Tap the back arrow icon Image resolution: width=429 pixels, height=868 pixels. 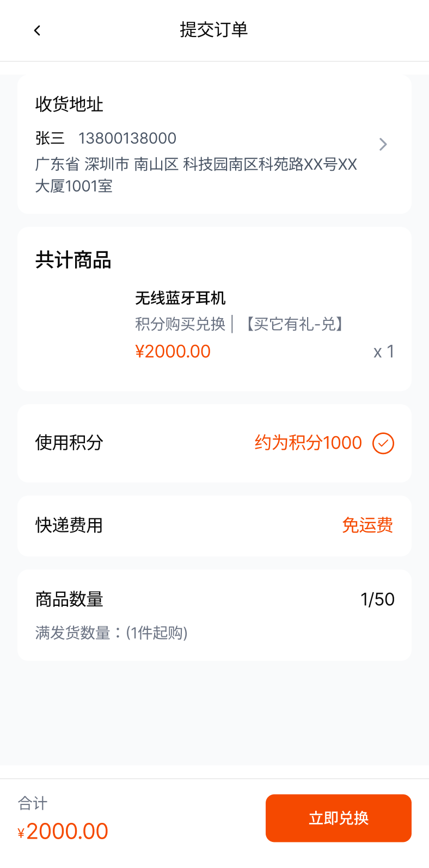(x=37, y=30)
